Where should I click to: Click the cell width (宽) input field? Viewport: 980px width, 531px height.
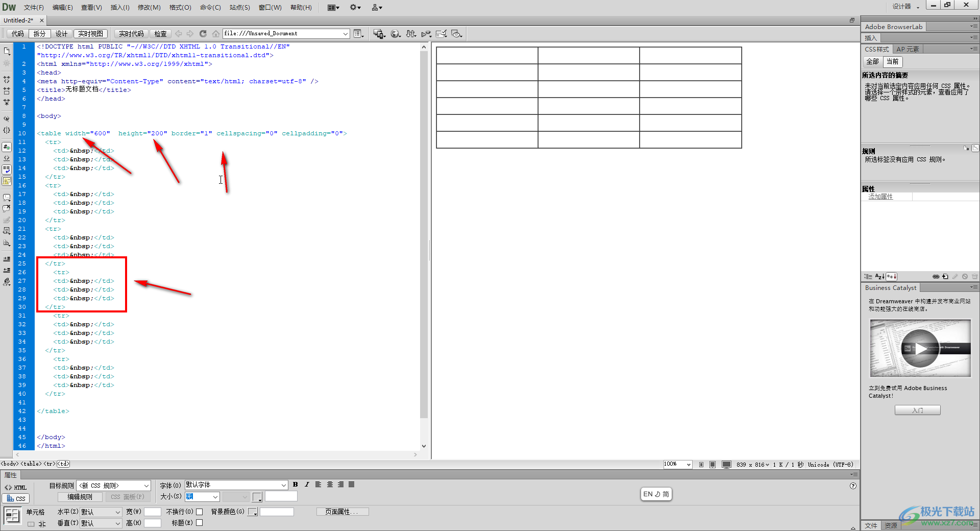tap(153, 512)
